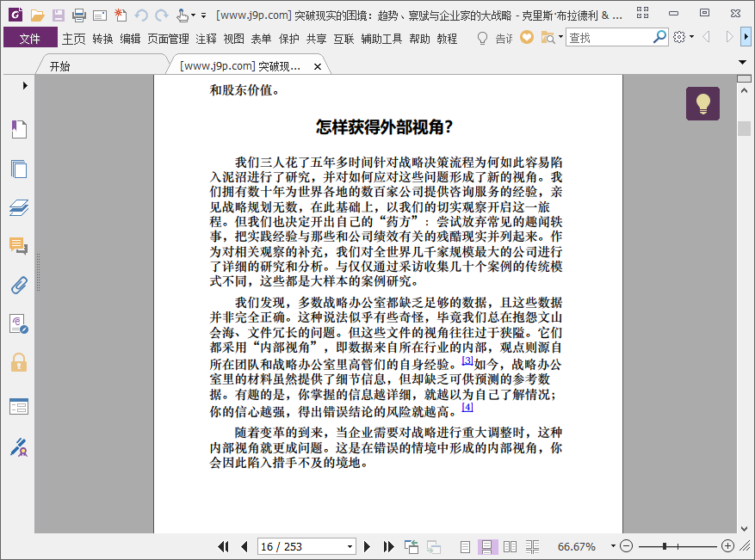
Task: Open the Attachments paperclip panel
Action: (19, 285)
